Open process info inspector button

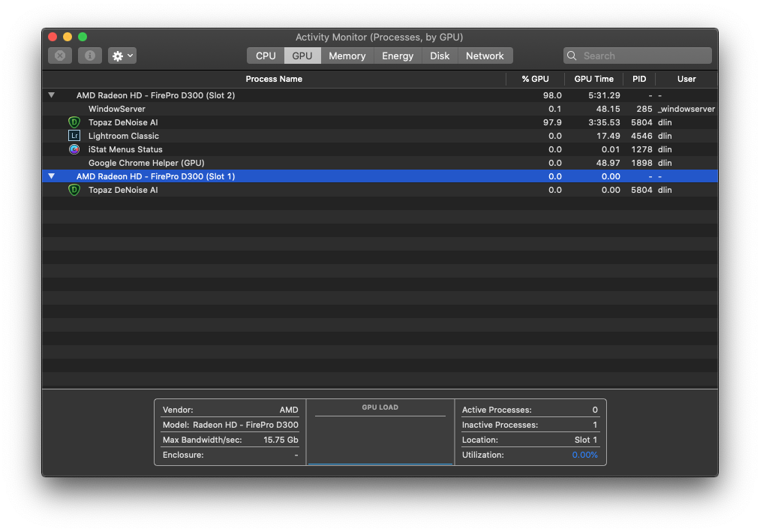[x=90, y=56]
